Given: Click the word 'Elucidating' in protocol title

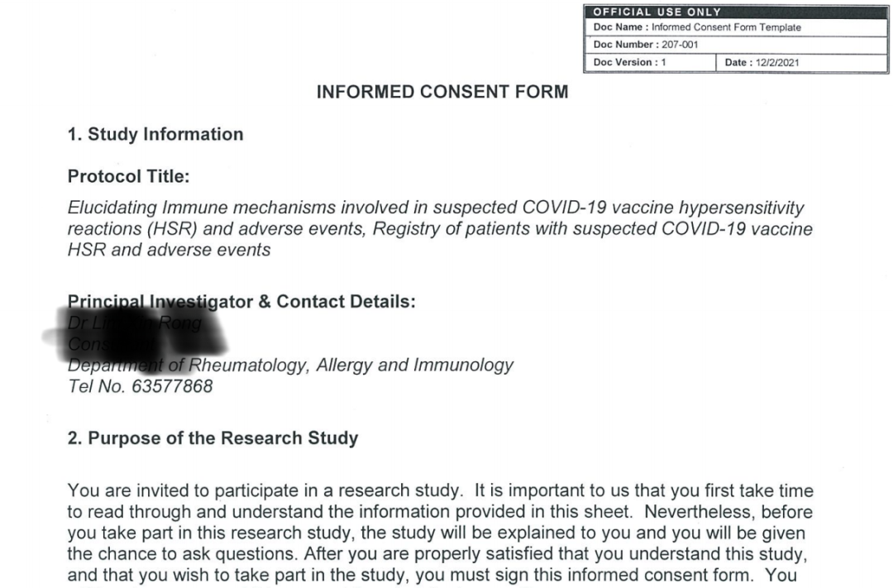Looking at the screenshot, I should click(x=112, y=208).
